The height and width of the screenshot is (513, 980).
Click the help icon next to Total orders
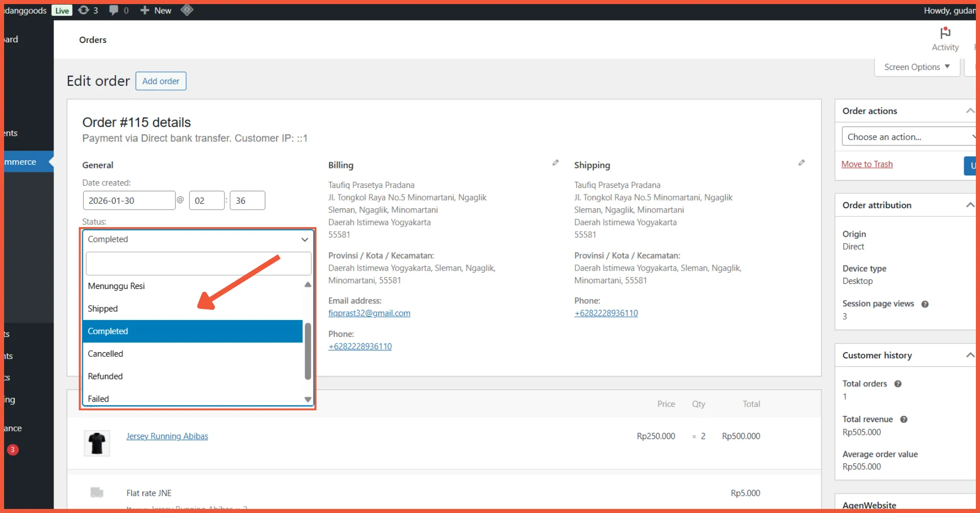click(898, 384)
